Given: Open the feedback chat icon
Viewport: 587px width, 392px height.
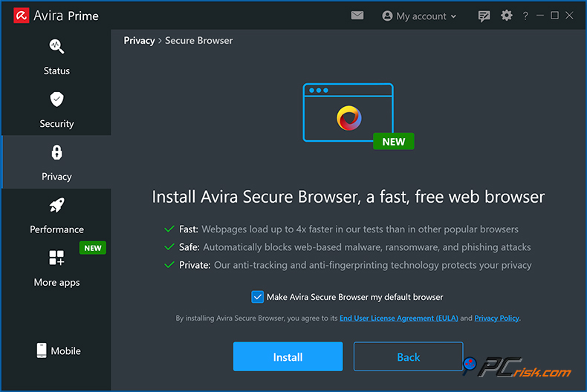Looking at the screenshot, I should pyautogui.click(x=484, y=16).
